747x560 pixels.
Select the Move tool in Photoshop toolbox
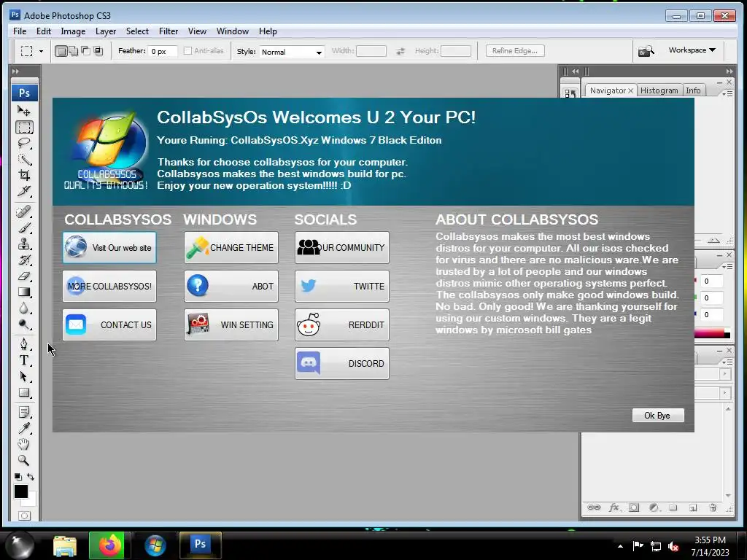[x=24, y=111]
